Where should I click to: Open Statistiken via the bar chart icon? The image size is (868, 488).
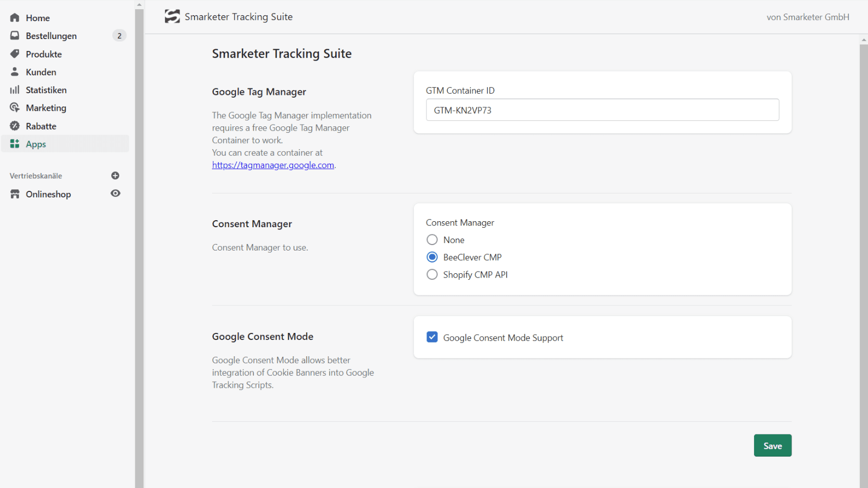[15, 89]
